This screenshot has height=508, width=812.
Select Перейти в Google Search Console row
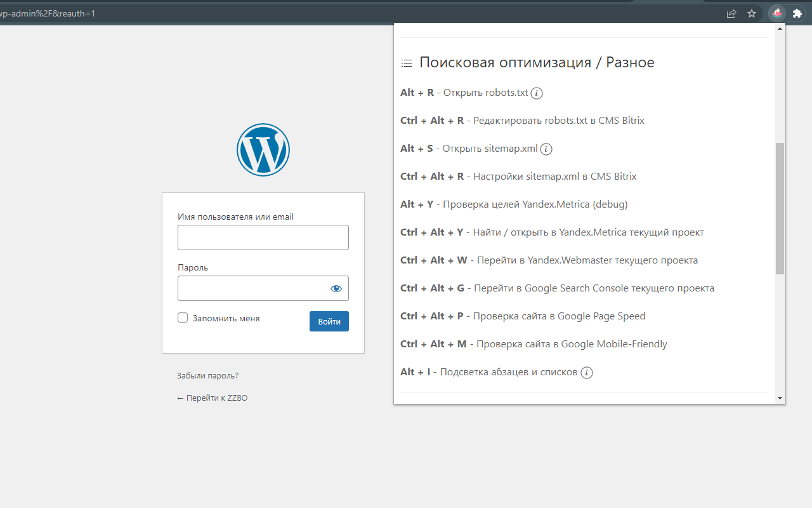click(557, 288)
